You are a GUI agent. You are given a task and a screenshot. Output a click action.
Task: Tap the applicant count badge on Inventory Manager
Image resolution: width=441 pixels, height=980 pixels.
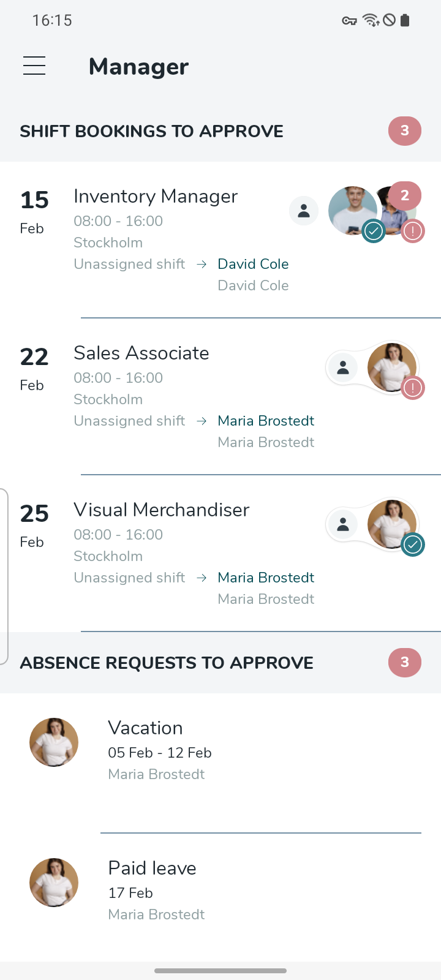[405, 195]
